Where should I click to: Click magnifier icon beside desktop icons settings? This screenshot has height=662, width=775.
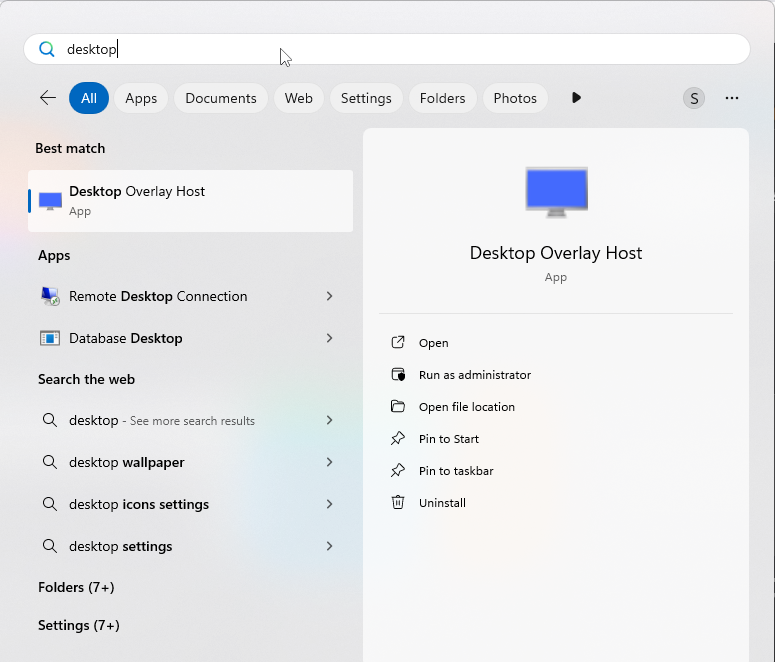click(50, 504)
